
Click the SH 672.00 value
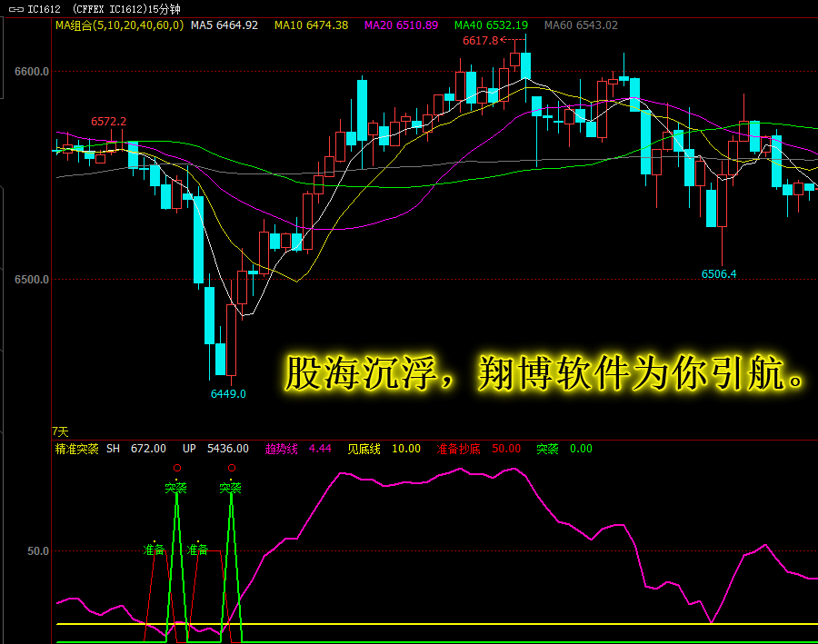click(x=136, y=449)
